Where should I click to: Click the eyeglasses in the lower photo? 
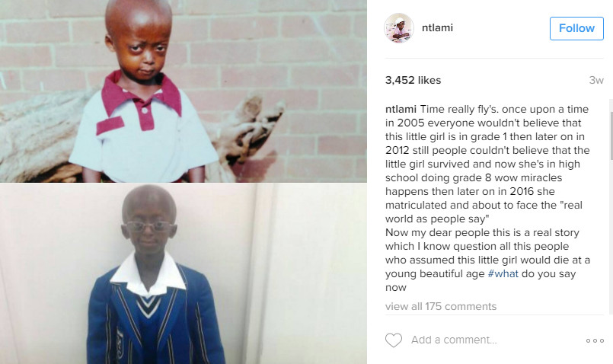[x=149, y=226]
